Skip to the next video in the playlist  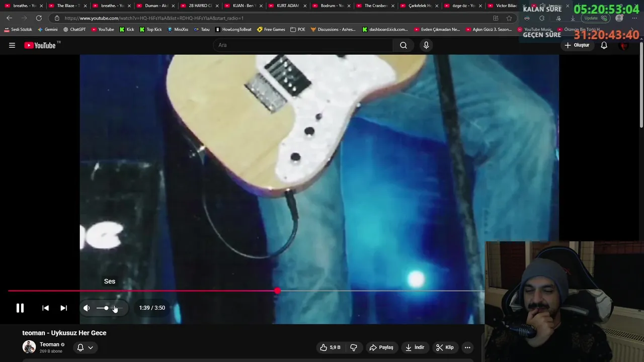(x=63, y=308)
